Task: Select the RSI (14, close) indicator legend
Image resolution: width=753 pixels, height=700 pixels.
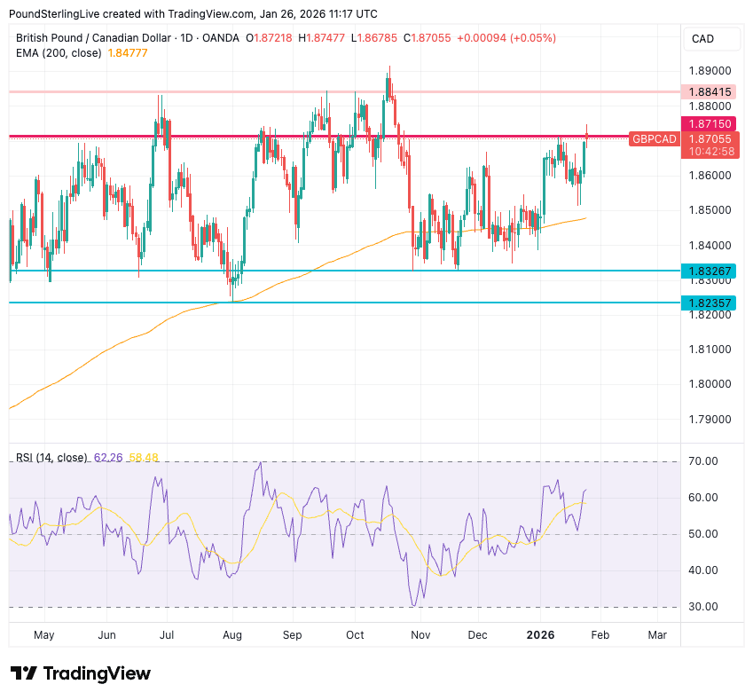Action: 51,458
